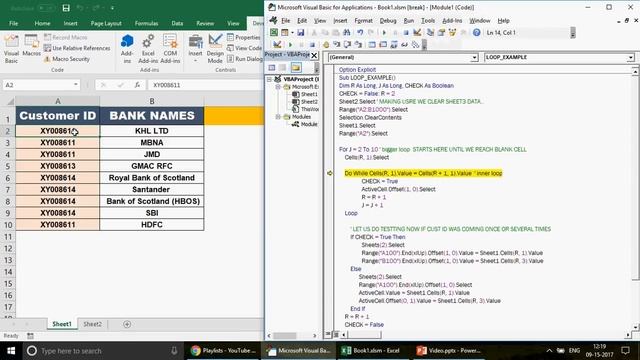Click Run Sub icon in Standard toolbar
Image resolution: width=640 pixels, height=360 pixels.
click(384, 33)
